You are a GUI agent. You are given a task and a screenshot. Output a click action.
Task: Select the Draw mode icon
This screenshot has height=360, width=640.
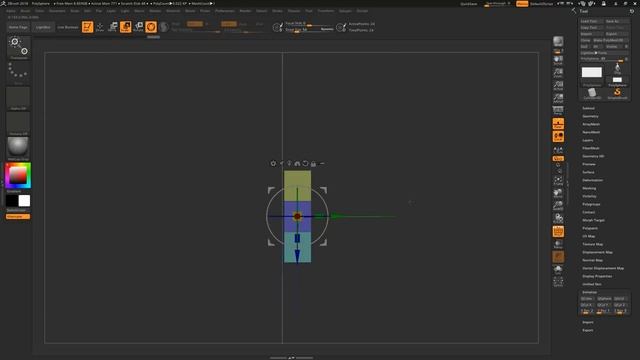[100, 27]
